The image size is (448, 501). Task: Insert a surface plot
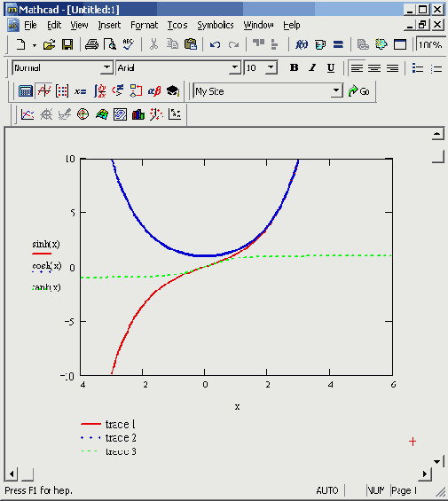pyautogui.click(x=102, y=114)
